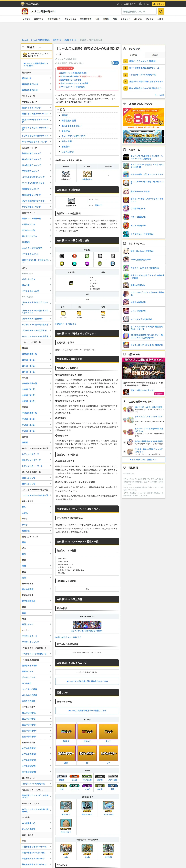This screenshot has width=186, height=868.
Task: Click the red (赤) trait target icon
Action: [x=75, y=256]
